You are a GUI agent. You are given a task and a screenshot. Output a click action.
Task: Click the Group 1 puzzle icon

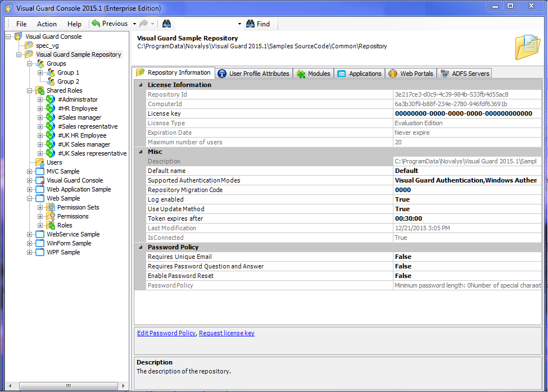click(52, 72)
